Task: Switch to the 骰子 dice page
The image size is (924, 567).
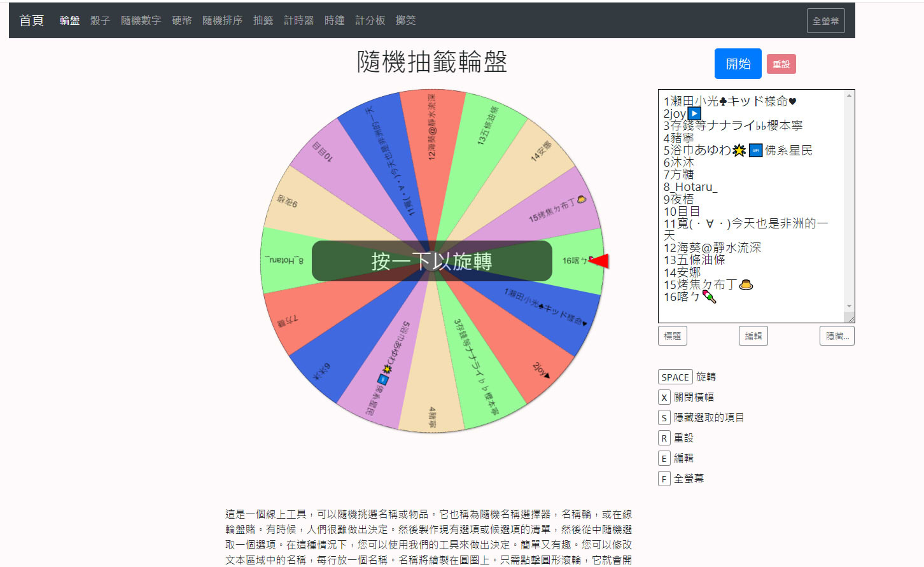Action: pyautogui.click(x=100, y=20)
